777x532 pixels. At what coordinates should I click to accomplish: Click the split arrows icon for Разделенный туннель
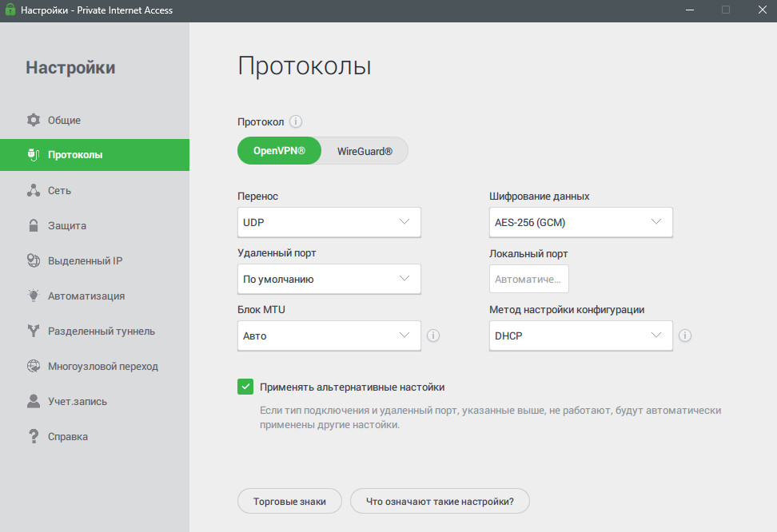pyautogui.click(x=34, y=331)
